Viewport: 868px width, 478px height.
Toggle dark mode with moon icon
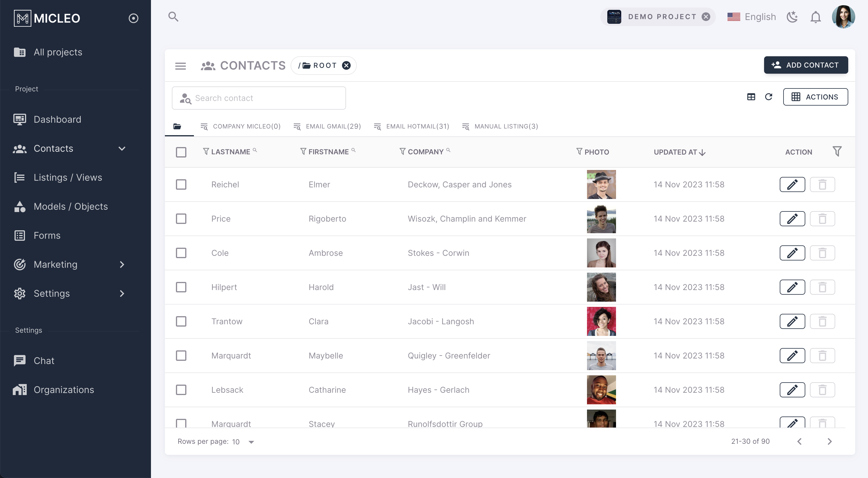pos(793,17)
